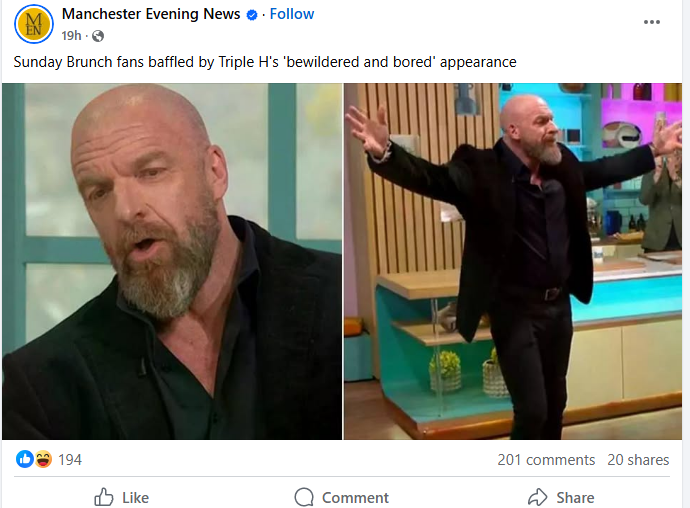Open Manchester Evening News page name link
This screenshot has width=690, height=508.
(151, 14)
